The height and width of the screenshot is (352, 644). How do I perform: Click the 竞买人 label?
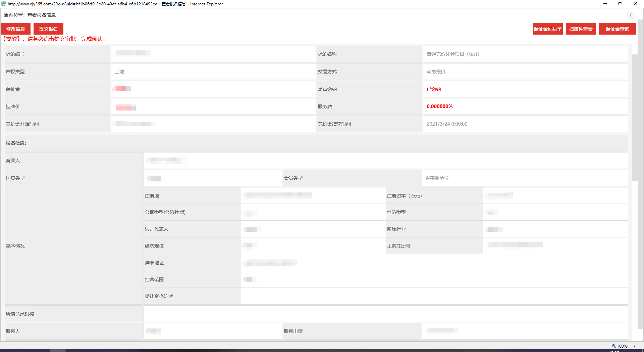tap(13, 161)
